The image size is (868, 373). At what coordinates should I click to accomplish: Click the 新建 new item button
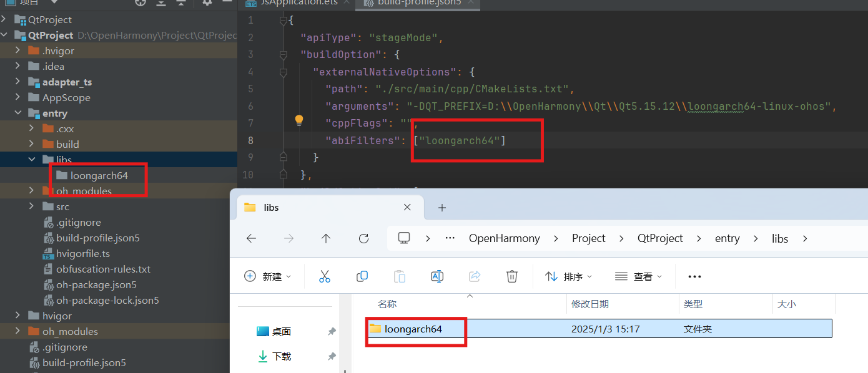coord(268,276)
